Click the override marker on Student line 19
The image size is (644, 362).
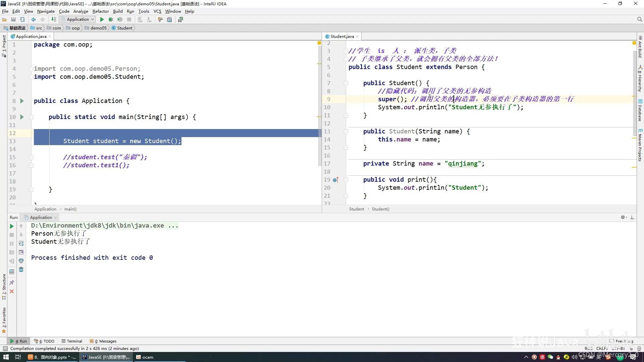pyautogui.click(x=336, y=180)
